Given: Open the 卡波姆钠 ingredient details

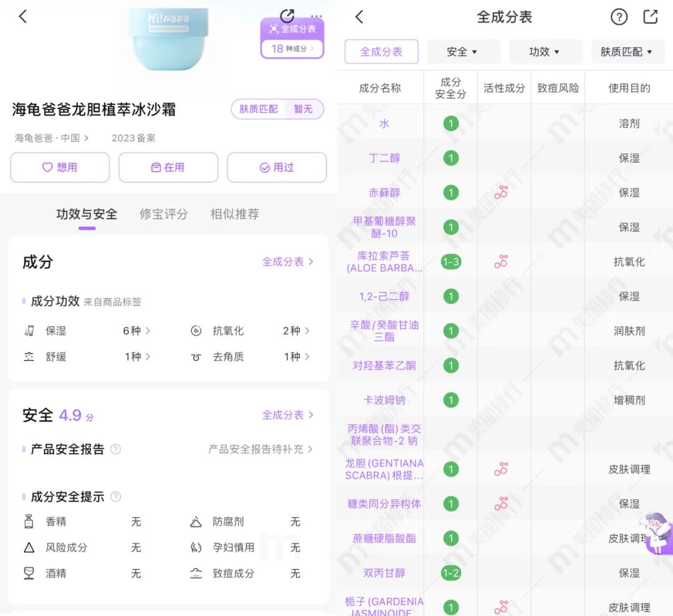Looking at the screenshot, I should [x=384, y=400].
